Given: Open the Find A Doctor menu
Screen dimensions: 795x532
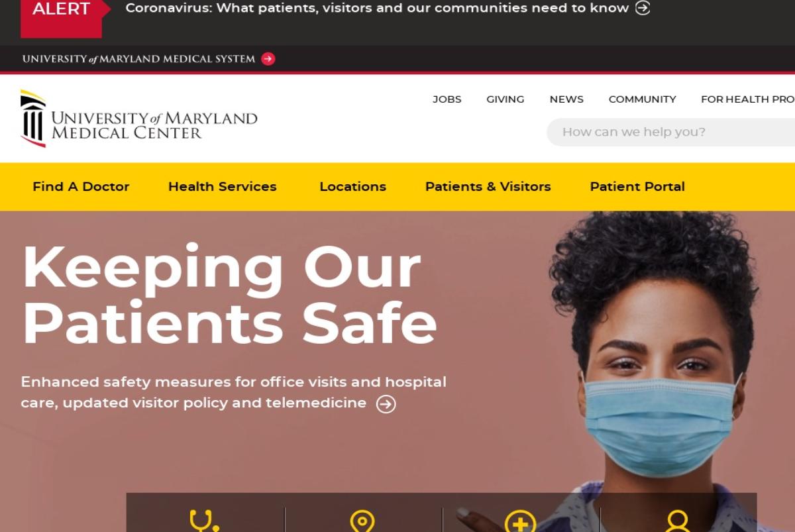Looking at the screenshot, I should [81, 187].
